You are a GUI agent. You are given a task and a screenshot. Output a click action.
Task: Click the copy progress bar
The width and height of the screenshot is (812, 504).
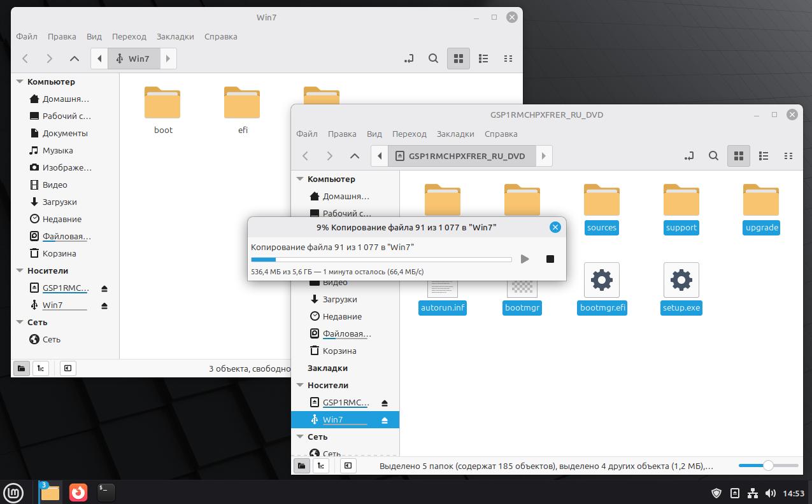coord(381,260)
